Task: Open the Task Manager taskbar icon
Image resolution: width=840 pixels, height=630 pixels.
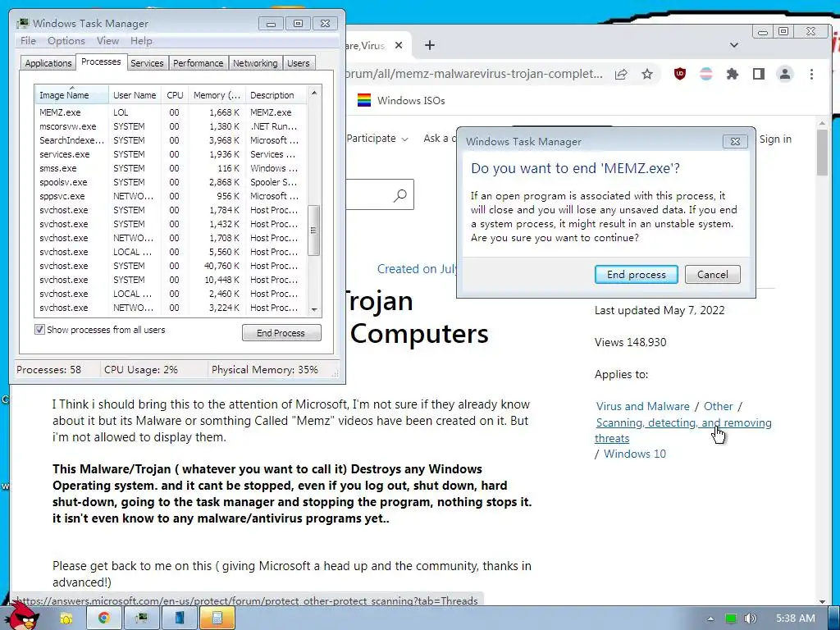Action: pos(141,619)
